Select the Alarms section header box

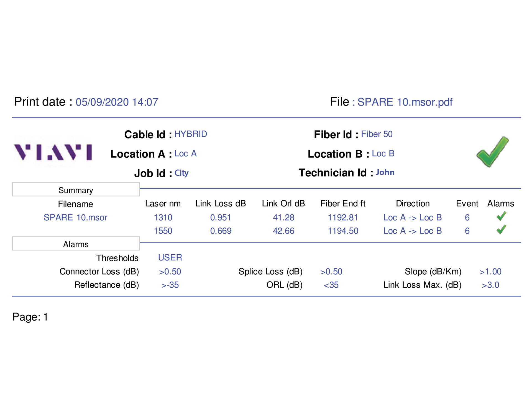(x=76, y=244)
